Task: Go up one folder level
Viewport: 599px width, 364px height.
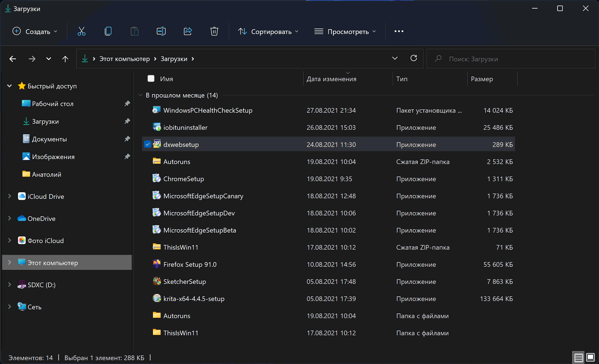Action: click(65, 59)
